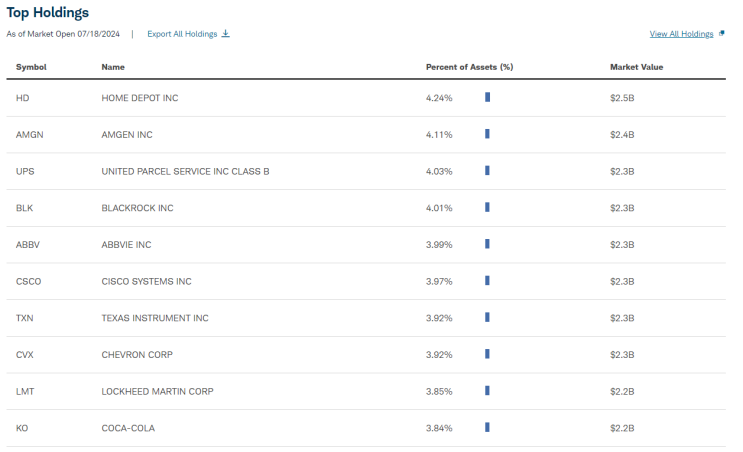Image resolution: width=743 pixels, height=452 pixels.
Task: Click the ABBV ticker symbol
Action: (x=28, y=245)
